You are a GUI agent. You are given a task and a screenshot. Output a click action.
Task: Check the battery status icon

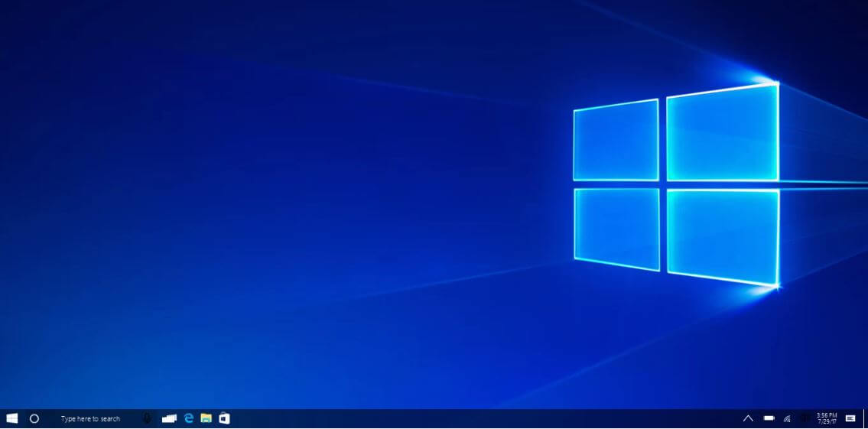(x=769, y=418)
